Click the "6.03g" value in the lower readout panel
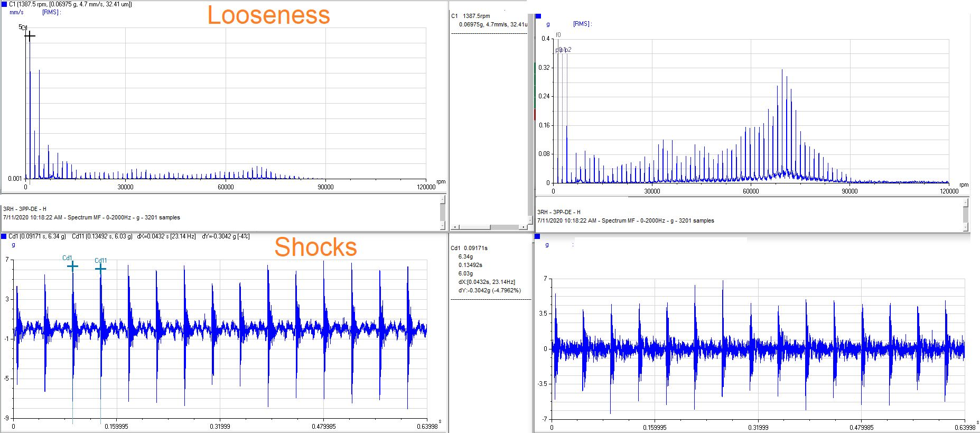The width and height of the screenshot is (980, 433). tap(465, 273)
